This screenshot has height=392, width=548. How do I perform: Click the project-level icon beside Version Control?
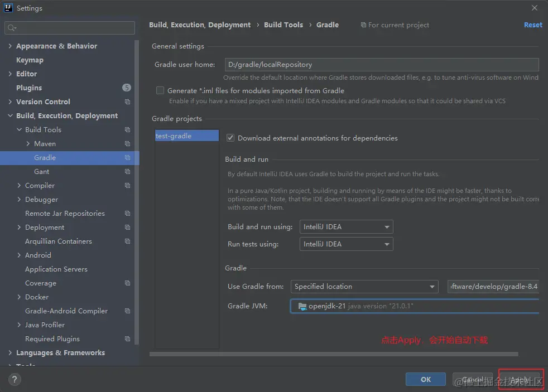(x=128, y=102)
